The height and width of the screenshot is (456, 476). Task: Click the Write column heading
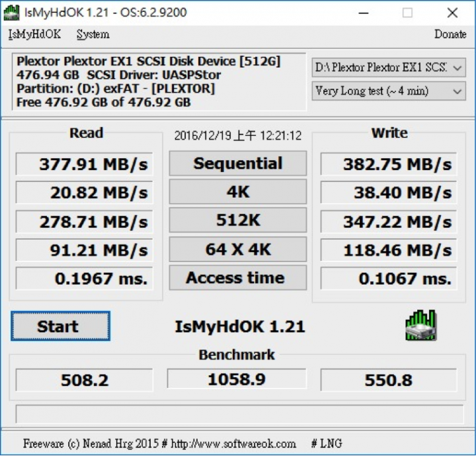[389, 133]
